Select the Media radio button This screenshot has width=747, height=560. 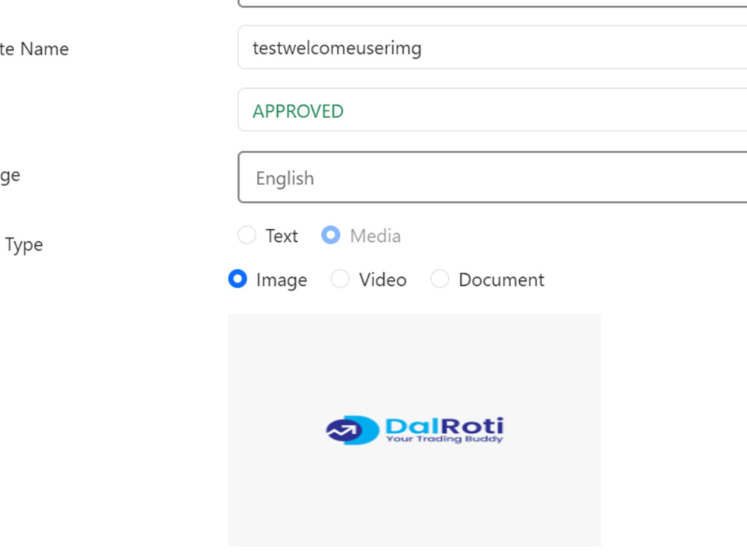click(331, 235)
